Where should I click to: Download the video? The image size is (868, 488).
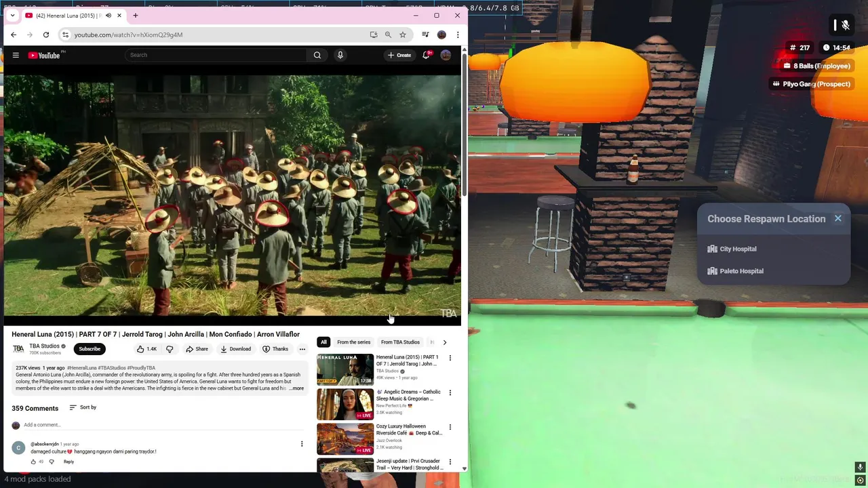click(x=235, y=349)
